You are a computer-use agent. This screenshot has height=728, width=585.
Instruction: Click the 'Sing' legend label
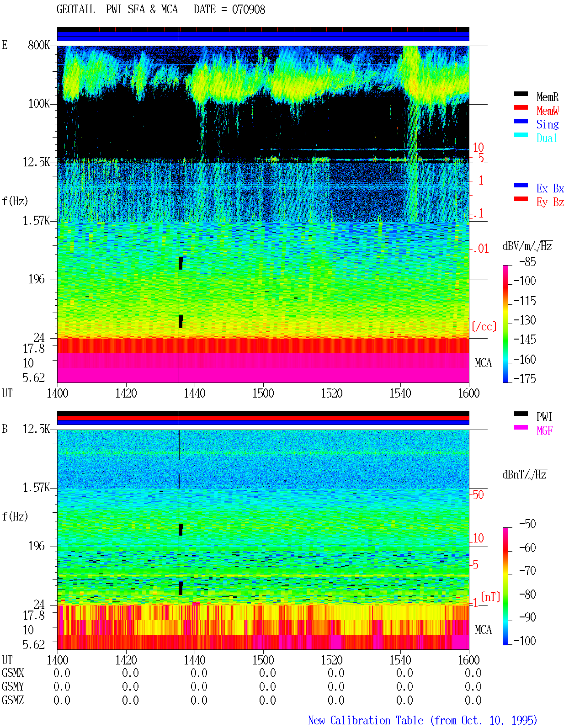coord(548,124)
